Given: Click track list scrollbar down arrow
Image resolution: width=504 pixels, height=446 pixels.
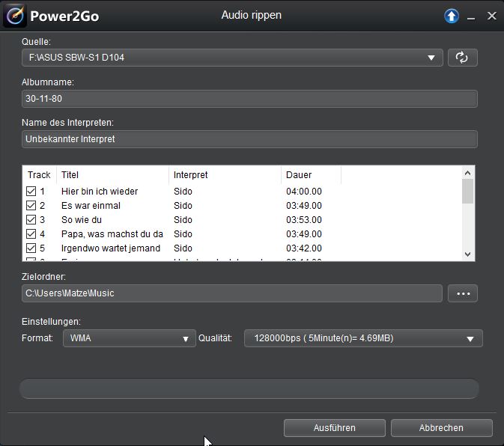Looking at the screenshot, I should 467,254.
